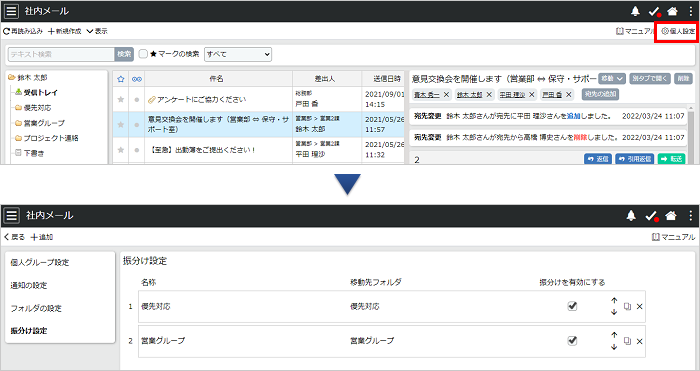Viewport: 700px width, 371px height.
Task: Click 追加 add in settings toolbar
Action: [42, 237]
